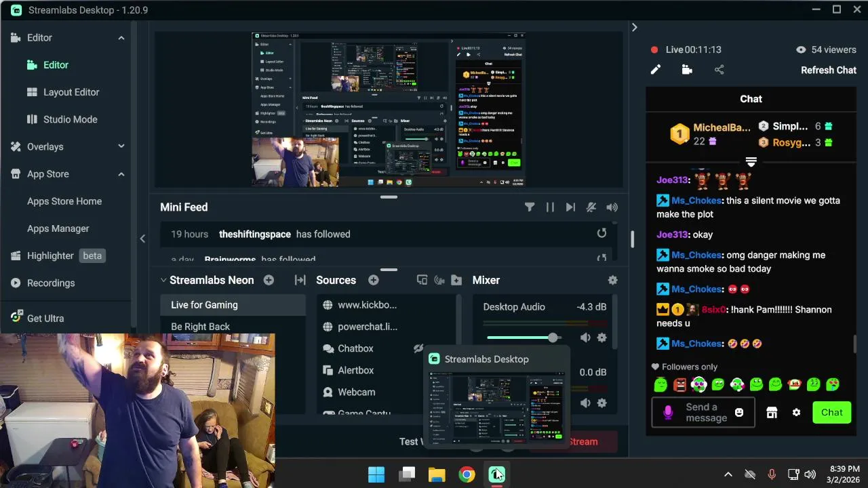Screen dimensions: 868x488
Task: Collapse chat panel with right chevron
Action: (634, 27)
